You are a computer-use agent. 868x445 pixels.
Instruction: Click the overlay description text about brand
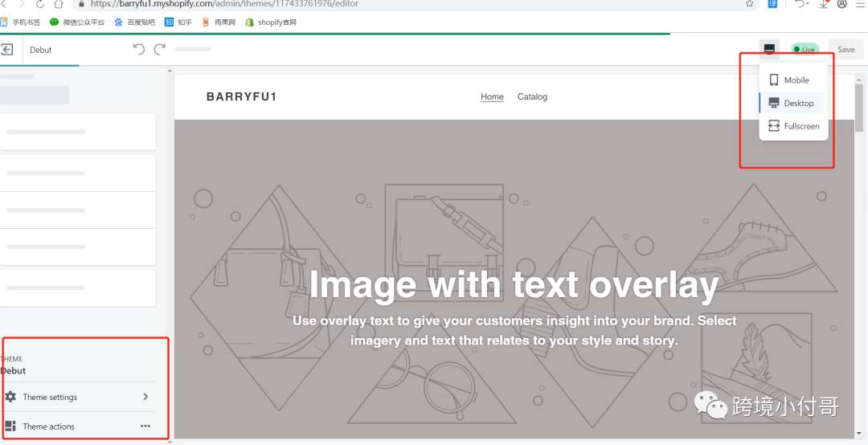tap(514, 330)
